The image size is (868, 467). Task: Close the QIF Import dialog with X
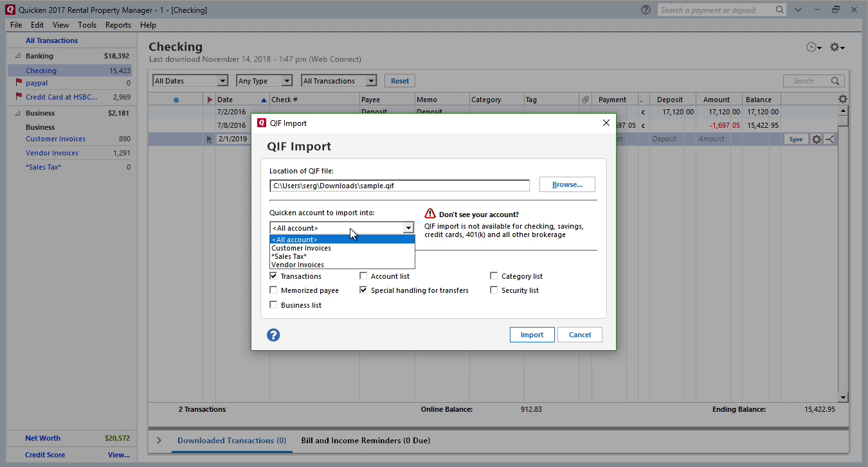click(606, 123)
